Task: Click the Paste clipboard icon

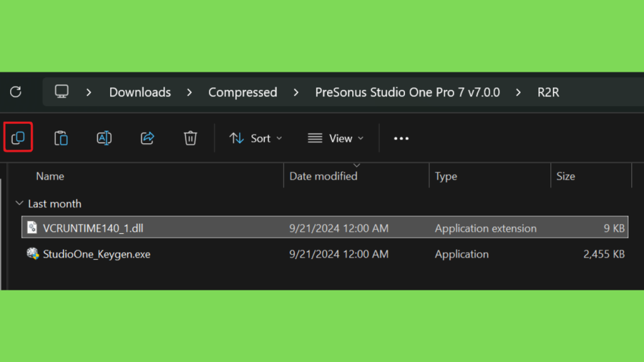Action: [x=61, y=138]
